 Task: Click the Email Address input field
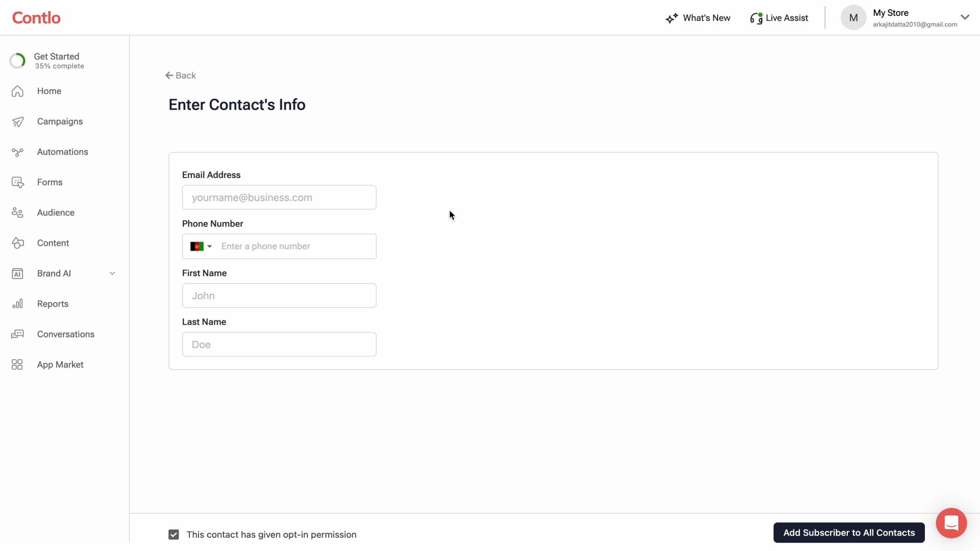point(279,197)
